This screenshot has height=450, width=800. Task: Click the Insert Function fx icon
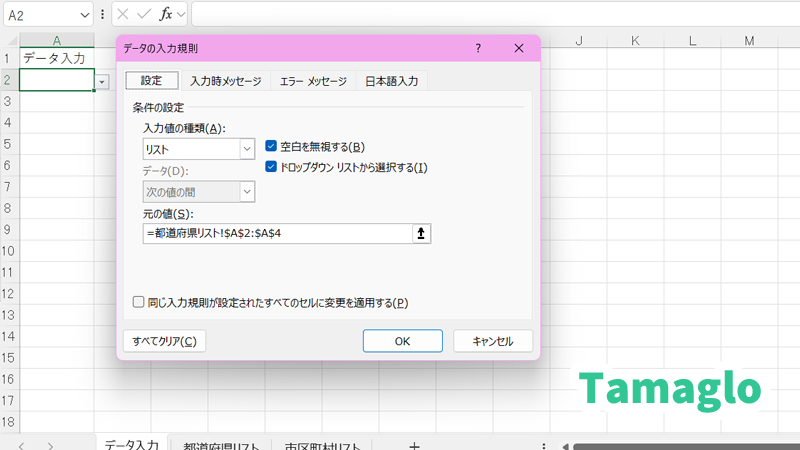coord(166,15)
